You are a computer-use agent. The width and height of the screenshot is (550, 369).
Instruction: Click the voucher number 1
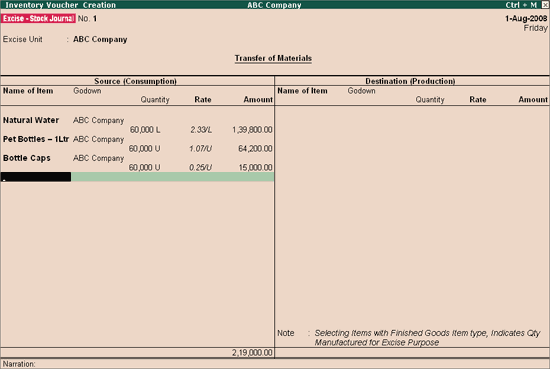[x=95, y=19]
